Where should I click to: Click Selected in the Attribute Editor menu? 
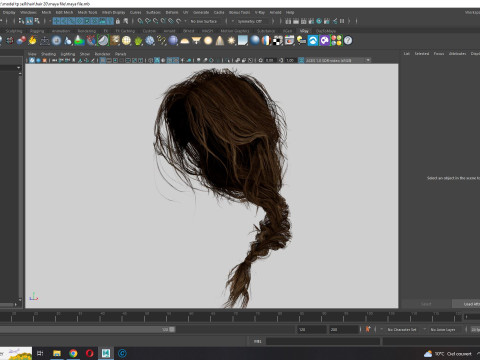[422, 53]
